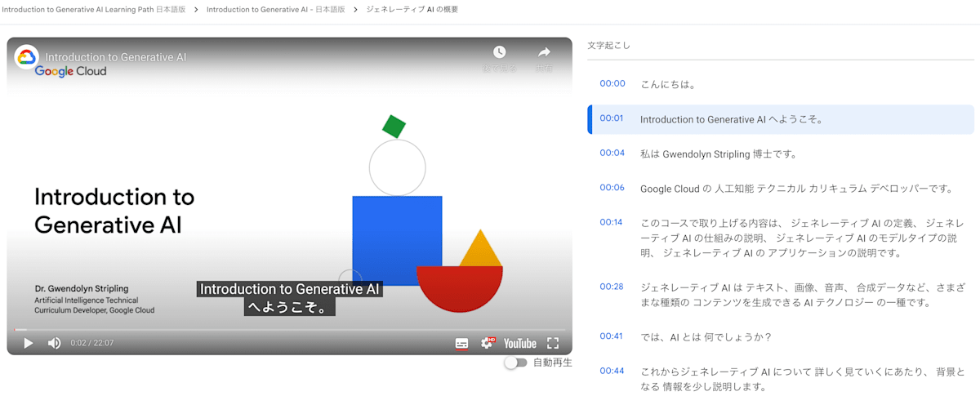Image resolution: width=980 pixels, height=405 pixels.
Task: Click the video time display 0:02 / 22:07
Action: (x=92, y=343)
